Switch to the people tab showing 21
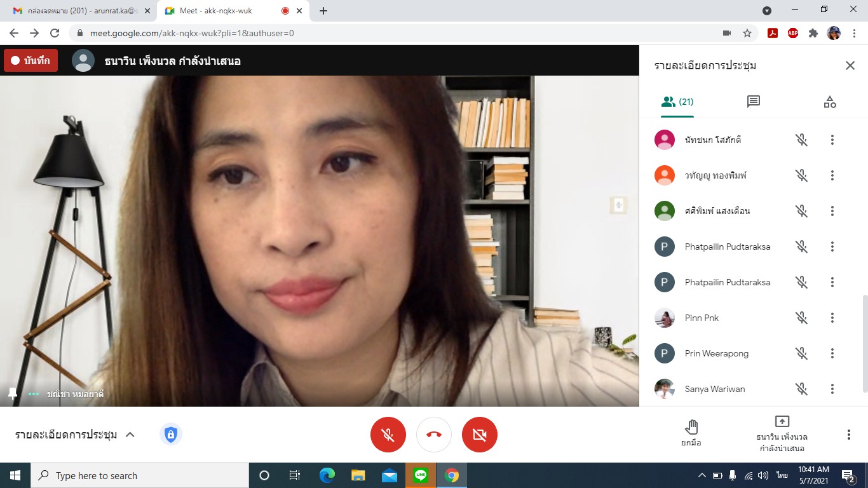The image size is (868, 488). (677, 102)
